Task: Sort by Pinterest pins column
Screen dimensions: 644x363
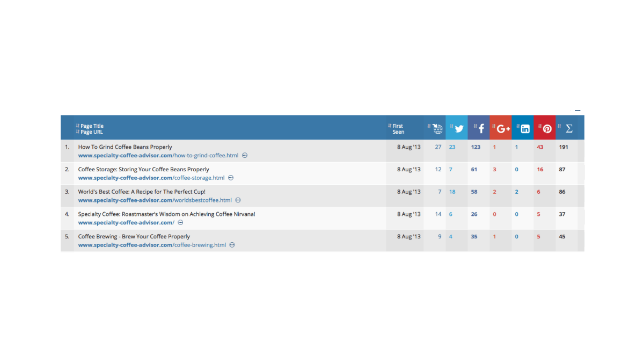Action: [545, 128]
